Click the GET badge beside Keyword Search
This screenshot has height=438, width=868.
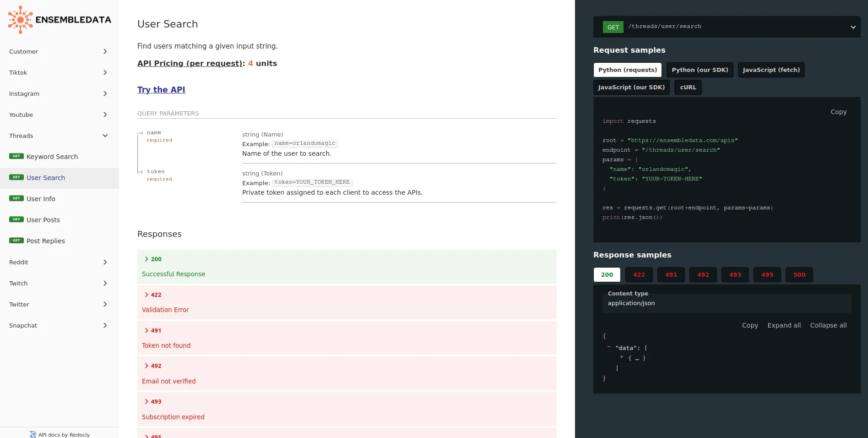point(16,156)
